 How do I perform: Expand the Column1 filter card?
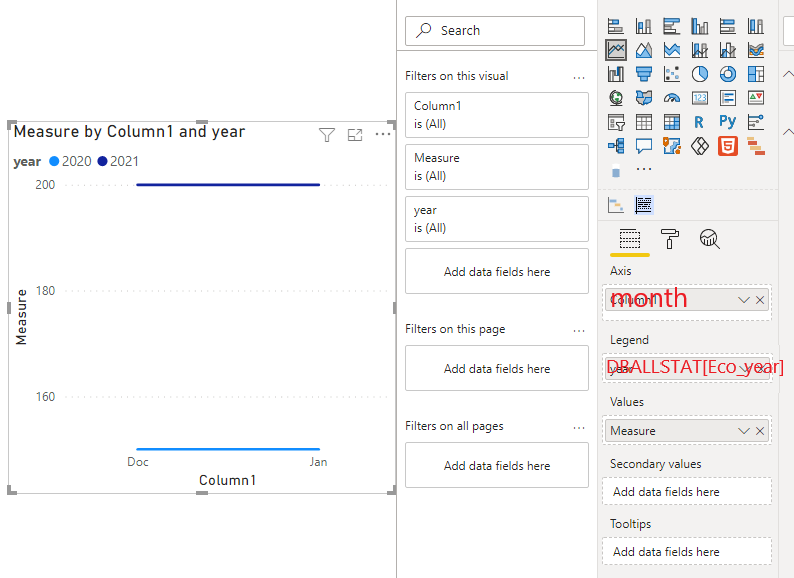click(497, 114)
